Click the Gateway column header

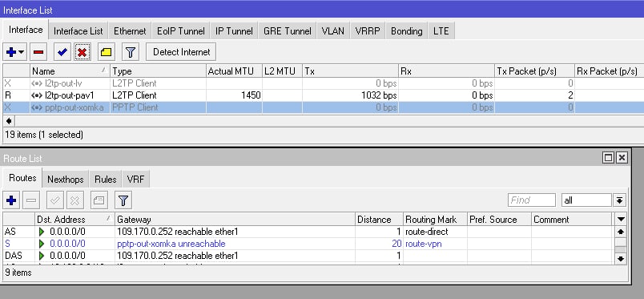(x=235, y=219)
